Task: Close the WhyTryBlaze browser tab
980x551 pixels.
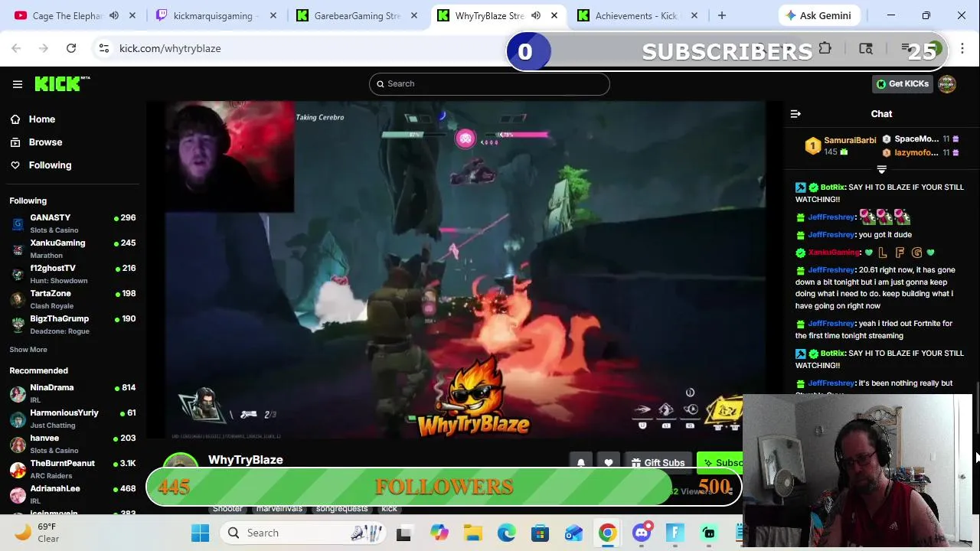Action: click(554, 15)
